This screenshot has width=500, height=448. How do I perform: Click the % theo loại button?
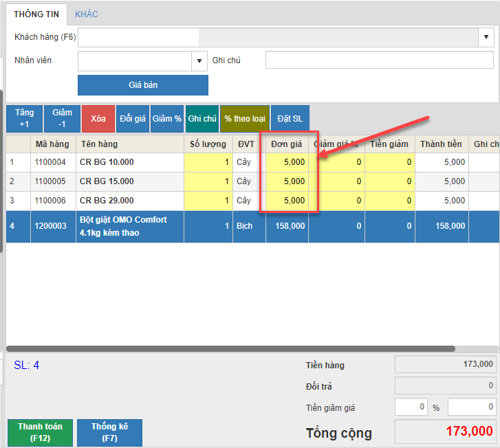[x=245, y=119]
